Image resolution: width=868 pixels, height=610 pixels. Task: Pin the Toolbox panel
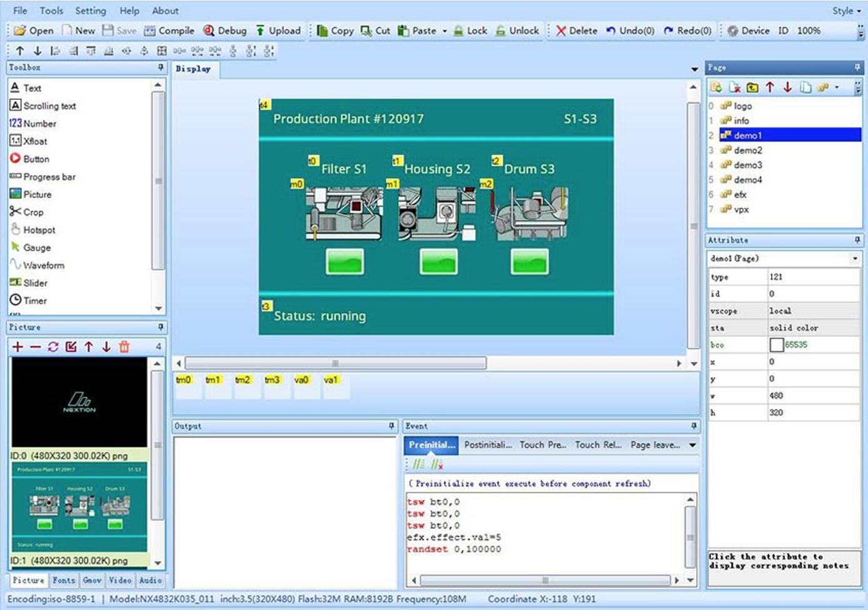[161, 67]
